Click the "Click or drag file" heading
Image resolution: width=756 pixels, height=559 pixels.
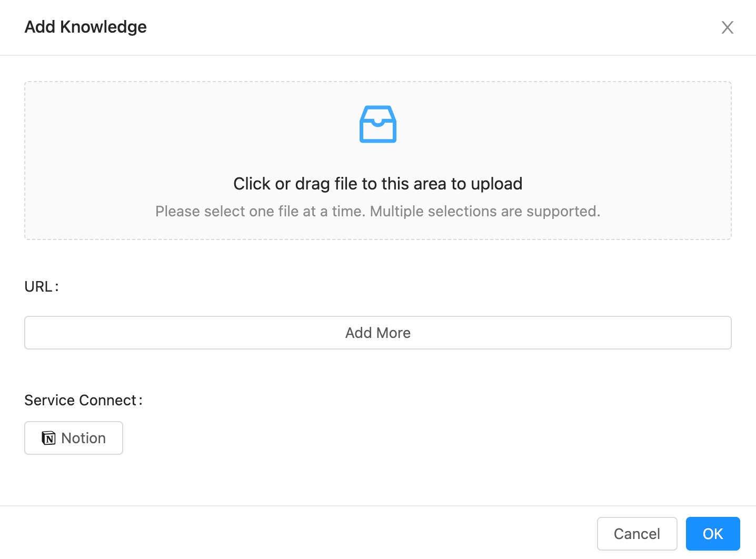point(377,184)
